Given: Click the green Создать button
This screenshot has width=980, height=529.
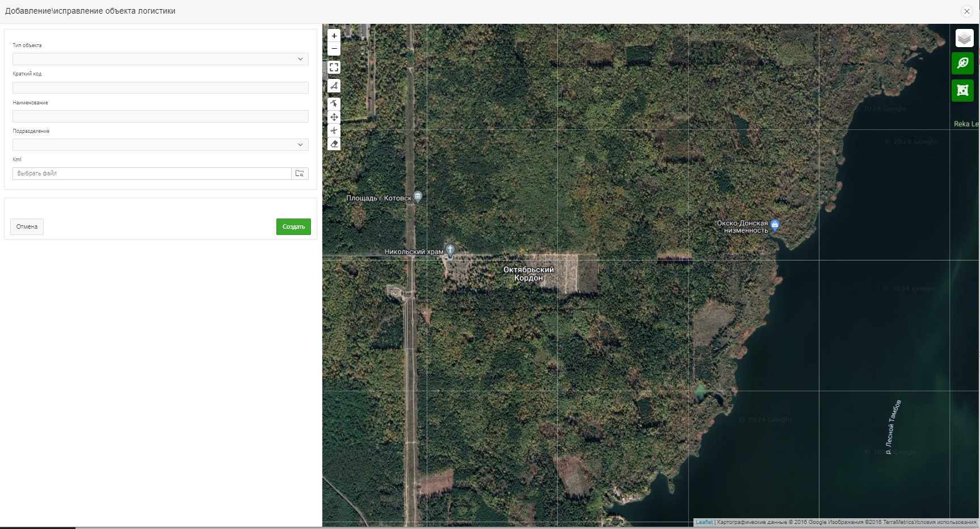Looking at the screenshot, I should (x=293, y=226).
